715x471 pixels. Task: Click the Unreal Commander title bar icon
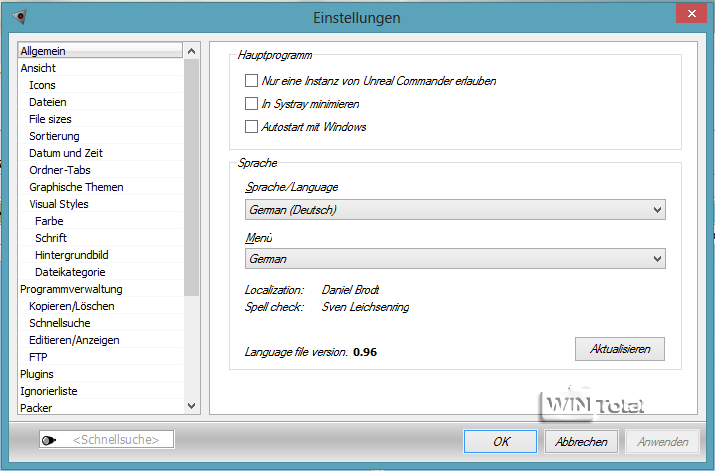tap(20, 17)
